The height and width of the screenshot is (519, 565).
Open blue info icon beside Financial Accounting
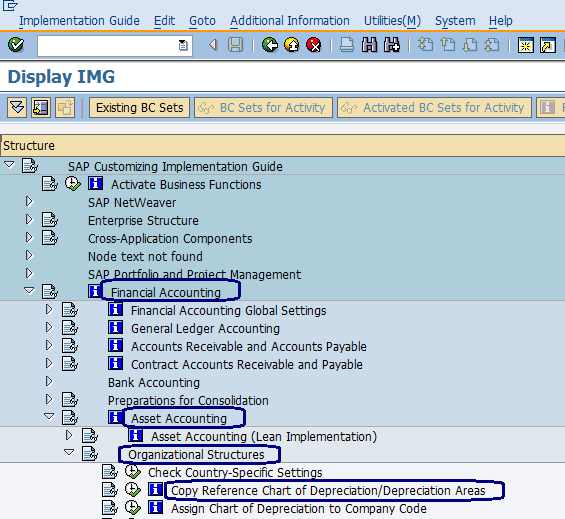point(94,291)
